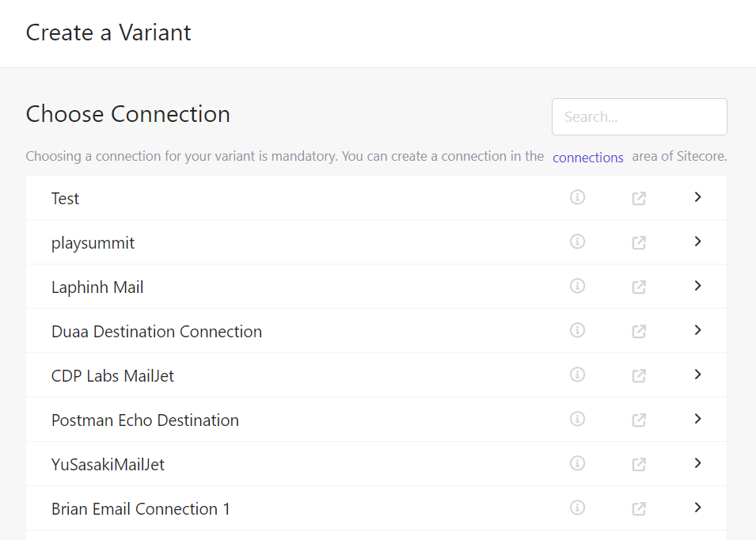The width and height of the screenshot is (756, 540).
Task: Show info for CDP Labs MailJet
Action: click(577, 375)
